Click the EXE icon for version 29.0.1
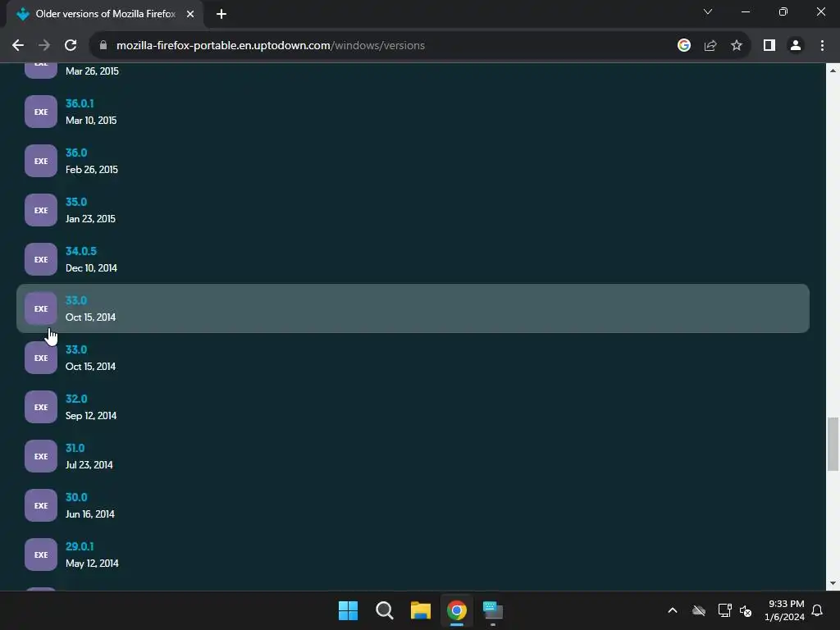 (41, 555)
